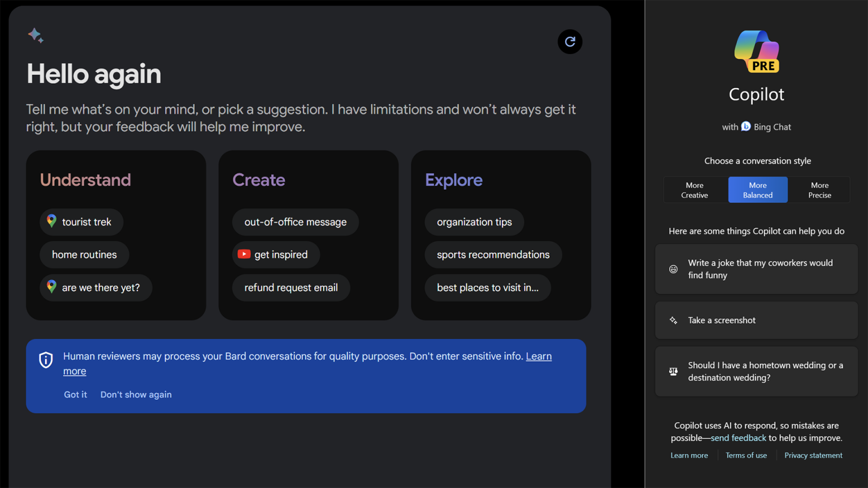Click the Bard sparkle logo icon

[x=36, y=35]
